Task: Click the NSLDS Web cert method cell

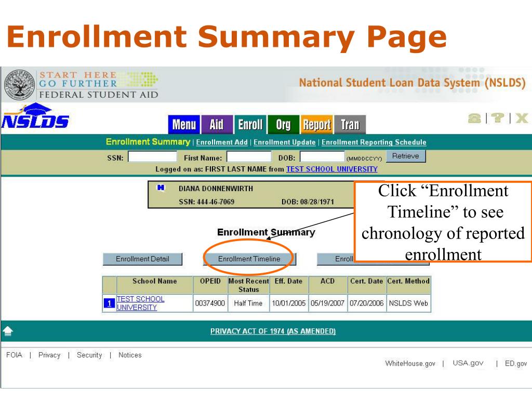Action: pos(408,303)
